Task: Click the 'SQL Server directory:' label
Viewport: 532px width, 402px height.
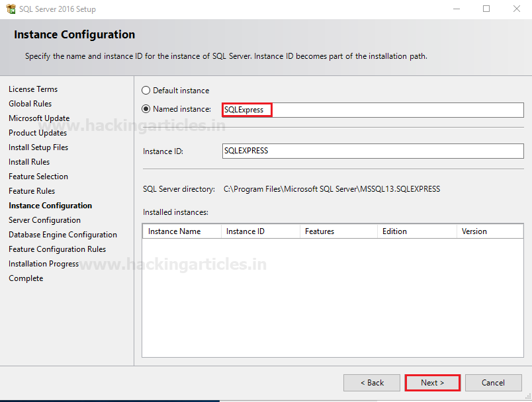Action: [x=179, y=189]
